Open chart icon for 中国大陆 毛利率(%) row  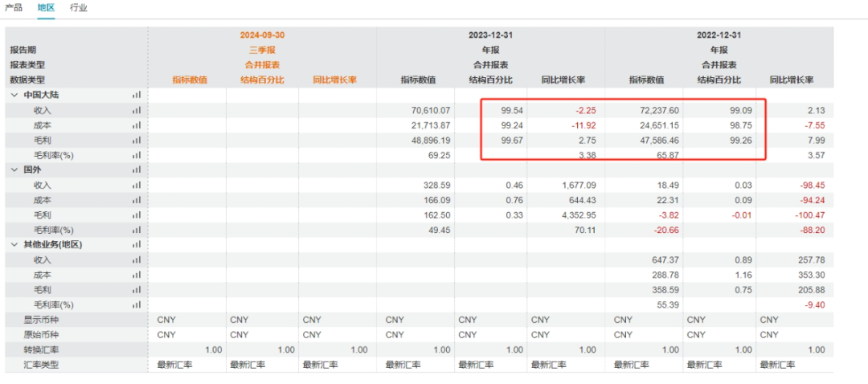(136, 155)
